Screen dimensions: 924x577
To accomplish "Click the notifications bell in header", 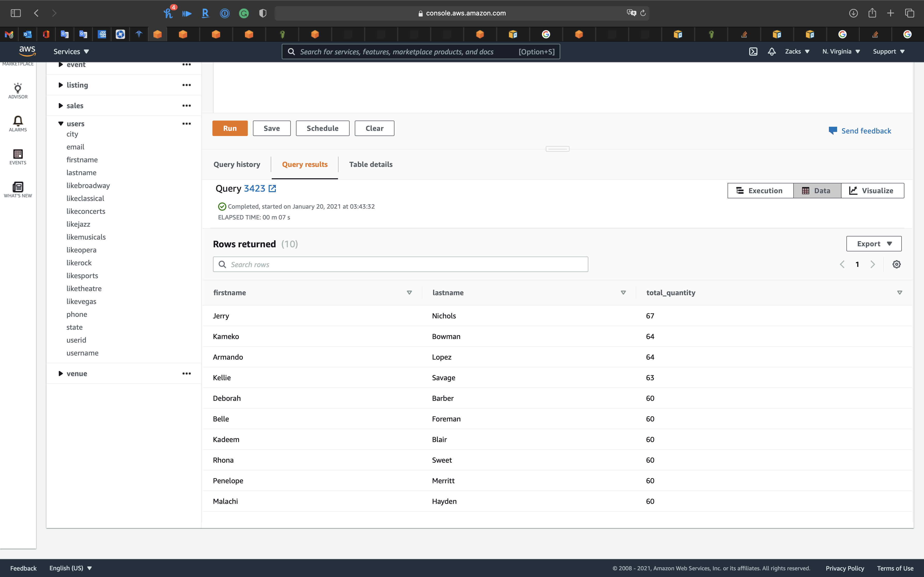I will 772,52.
